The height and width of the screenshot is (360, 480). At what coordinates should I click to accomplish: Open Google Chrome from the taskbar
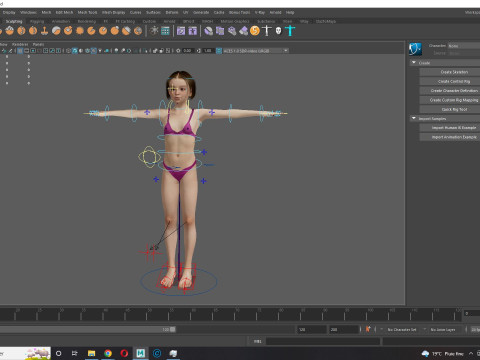tap(108, 353)
